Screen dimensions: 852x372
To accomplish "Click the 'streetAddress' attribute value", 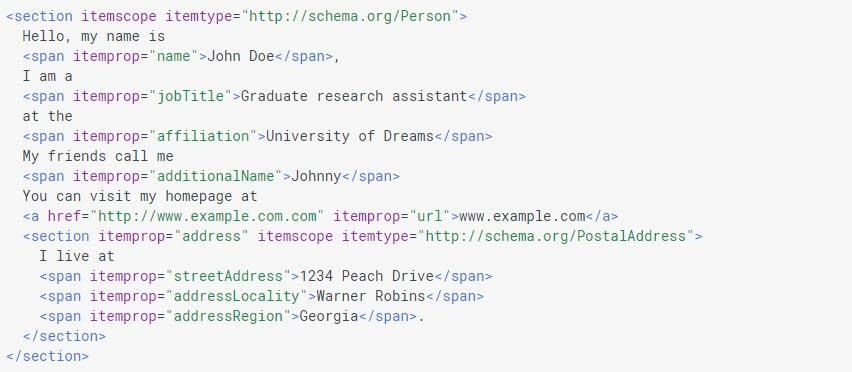I will point(228,276).
